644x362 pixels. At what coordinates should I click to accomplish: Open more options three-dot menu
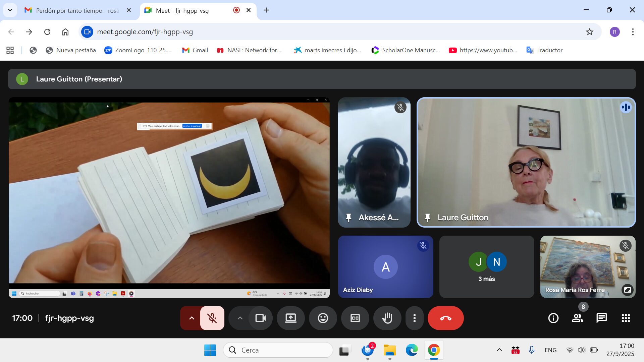point(414,318)
